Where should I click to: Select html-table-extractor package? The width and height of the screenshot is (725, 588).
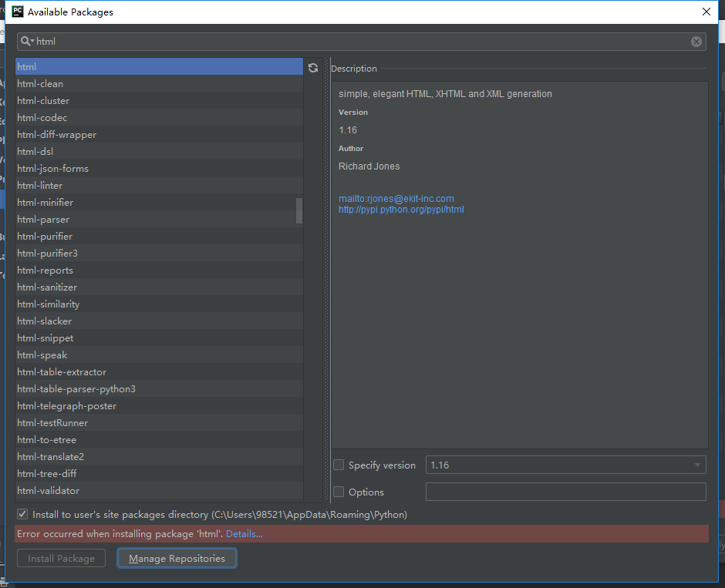tap(159, 371)
